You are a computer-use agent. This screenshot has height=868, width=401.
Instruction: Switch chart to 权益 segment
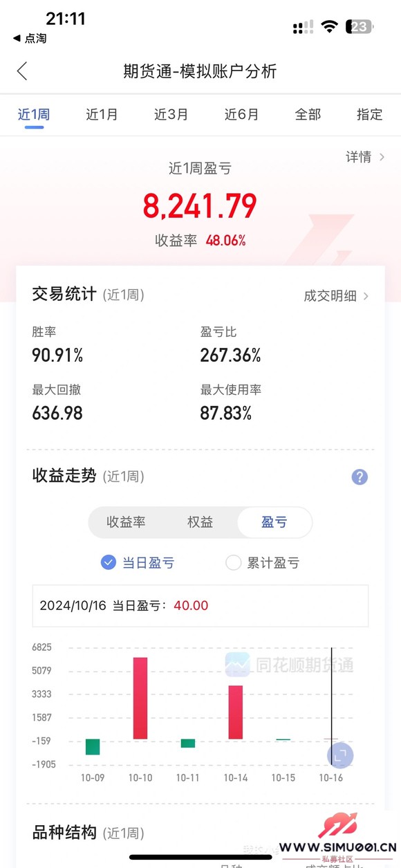pyautogui.click(x=200, y=522)
